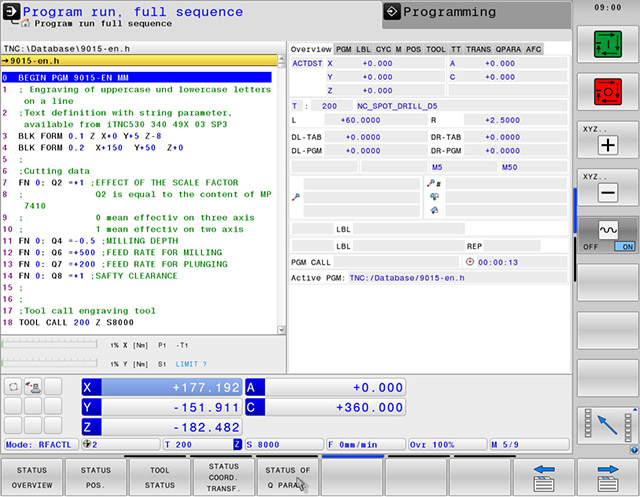Toggle the OFF/ON wave softkey
640x497 pixels.
point(607,234)
